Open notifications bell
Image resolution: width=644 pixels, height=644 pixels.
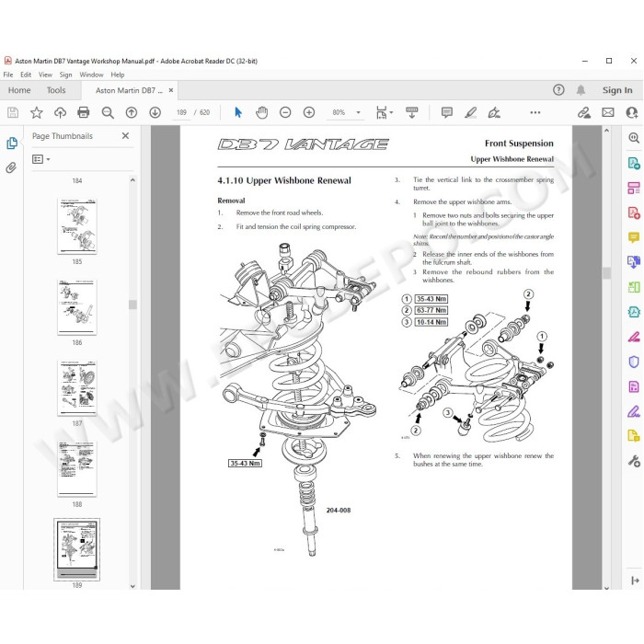581,90
